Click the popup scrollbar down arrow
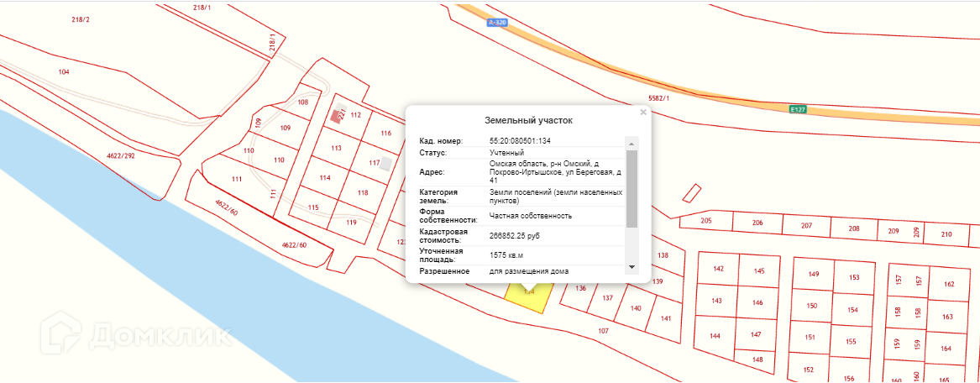980x383 pixels. point(632,266)
